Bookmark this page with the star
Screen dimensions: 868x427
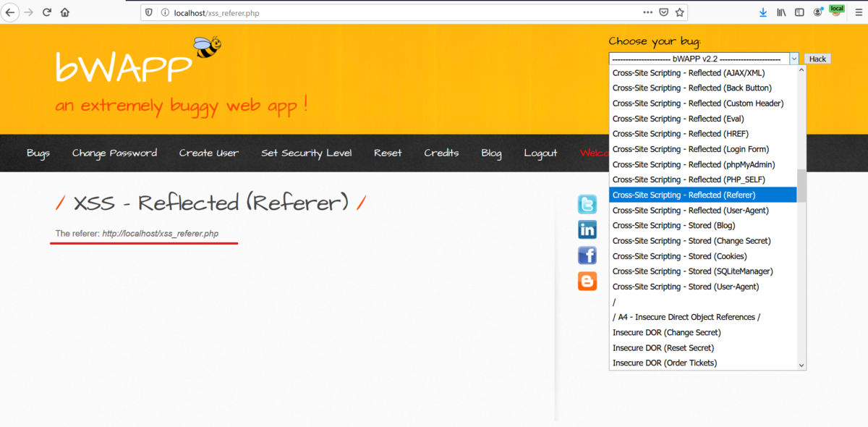(679, 12)
